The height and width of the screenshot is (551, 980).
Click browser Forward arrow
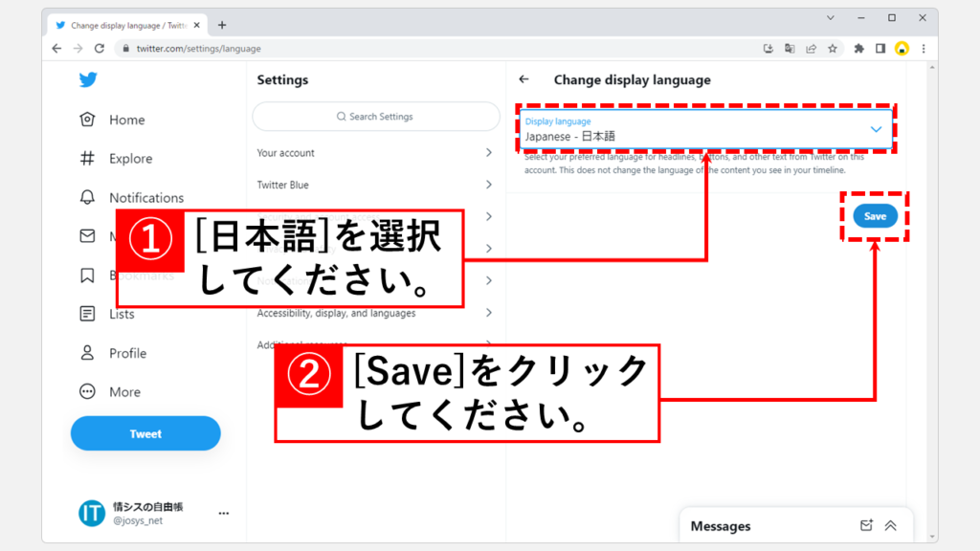coord(78,48)
